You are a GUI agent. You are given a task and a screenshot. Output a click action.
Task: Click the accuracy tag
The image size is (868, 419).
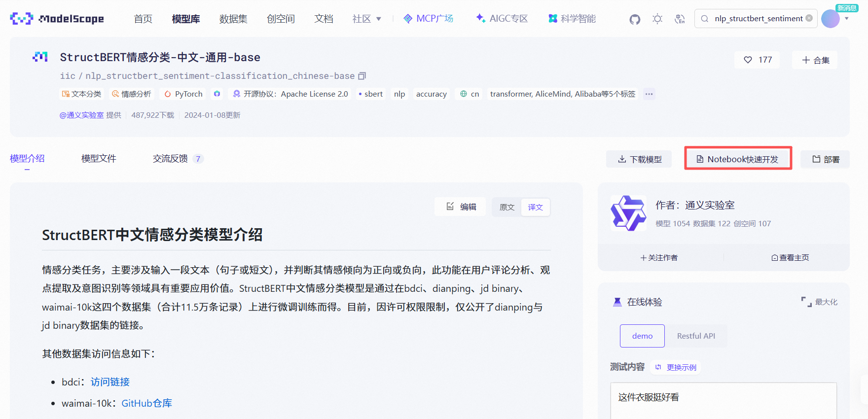432,94
